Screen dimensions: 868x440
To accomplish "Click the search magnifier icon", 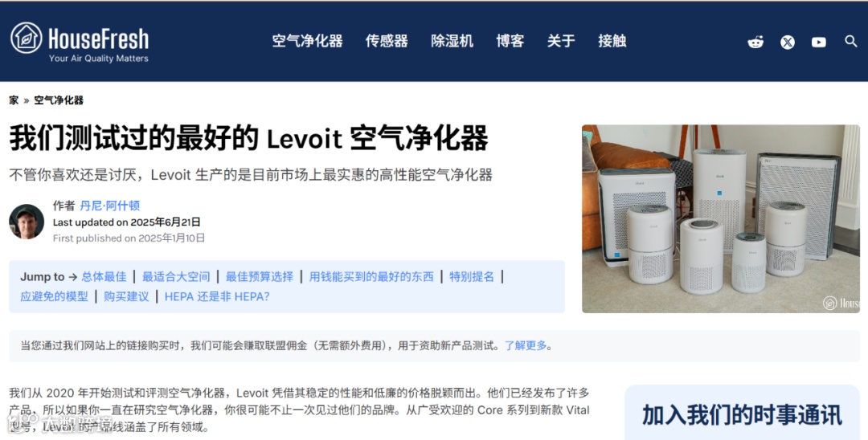I will pos(851,41).
